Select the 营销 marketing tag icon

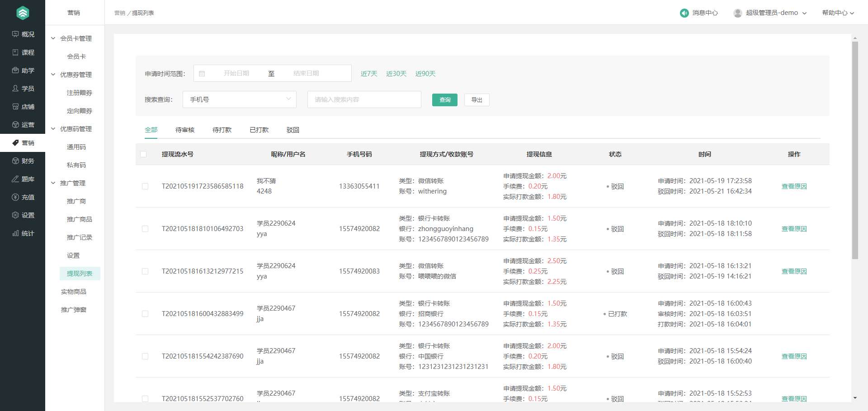(15, 143)
